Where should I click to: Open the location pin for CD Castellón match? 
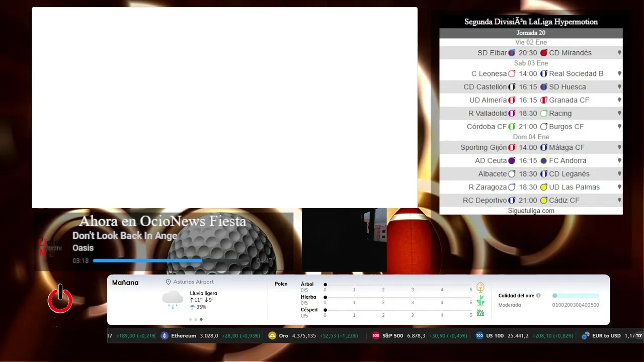pyautogui.click(x=619, y=87)
